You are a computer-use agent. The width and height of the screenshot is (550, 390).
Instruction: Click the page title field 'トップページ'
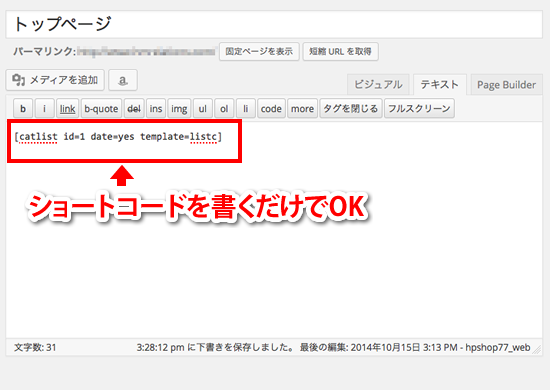click(x=274, y=24)
